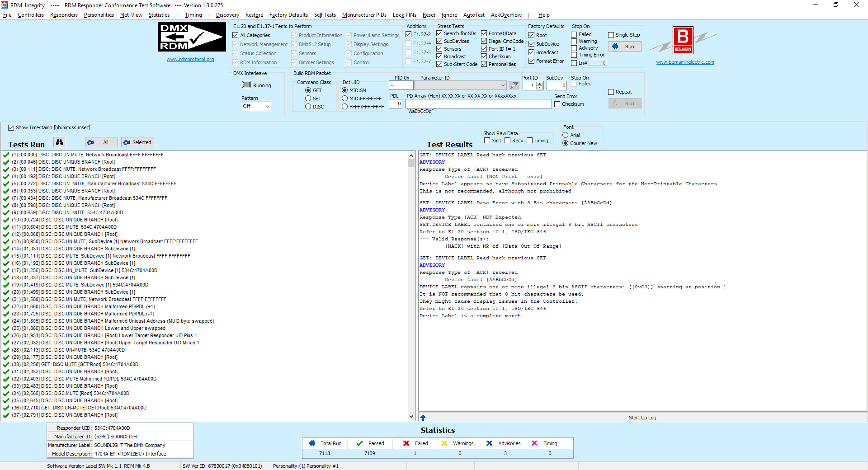
Task: Expand the Parameter ID combo box
Action: coord(502,85)
